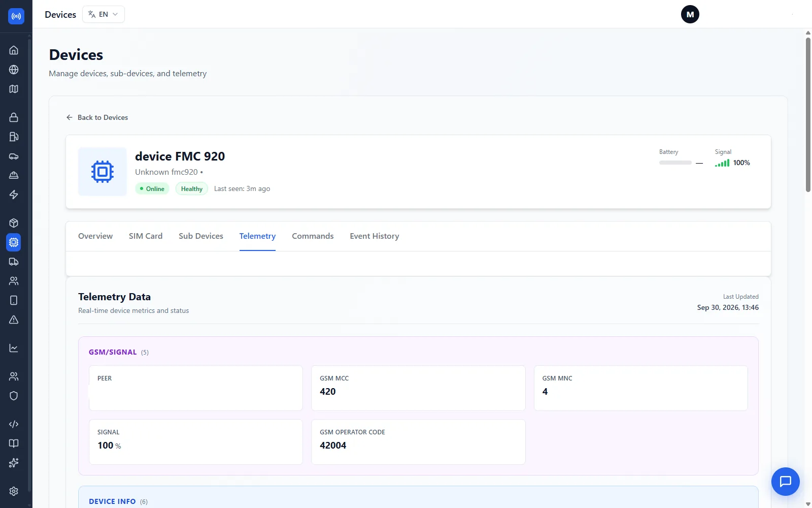Click the shield icon in sidebar
The width and height of the screenshot is (812, 508).
coord(14,396)
